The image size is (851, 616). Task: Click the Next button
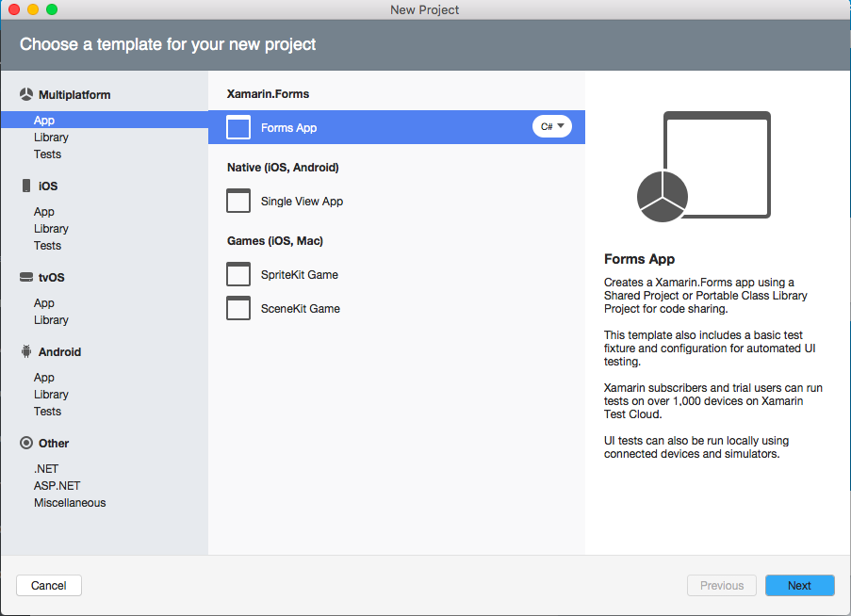pyautogui.click(x=799, y=586)
